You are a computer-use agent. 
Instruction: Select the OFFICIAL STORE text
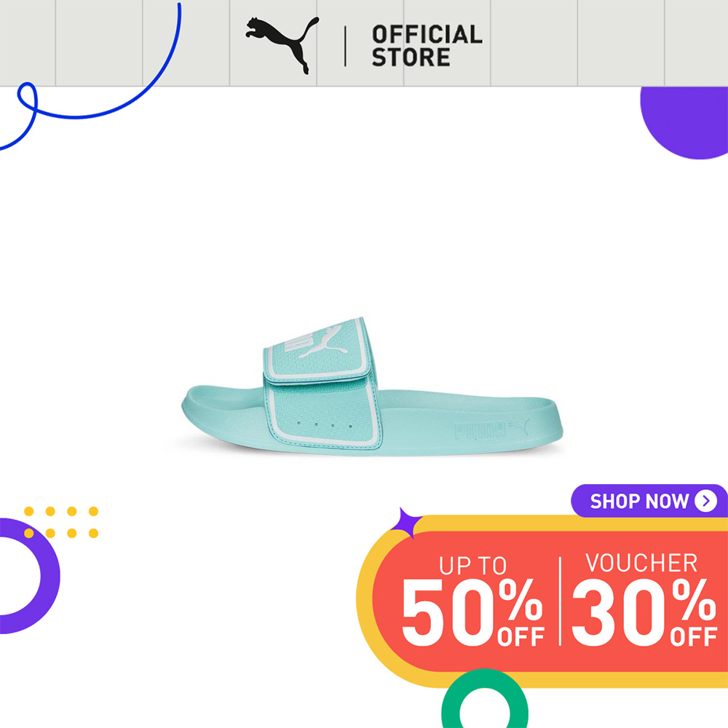click(427, 45)
